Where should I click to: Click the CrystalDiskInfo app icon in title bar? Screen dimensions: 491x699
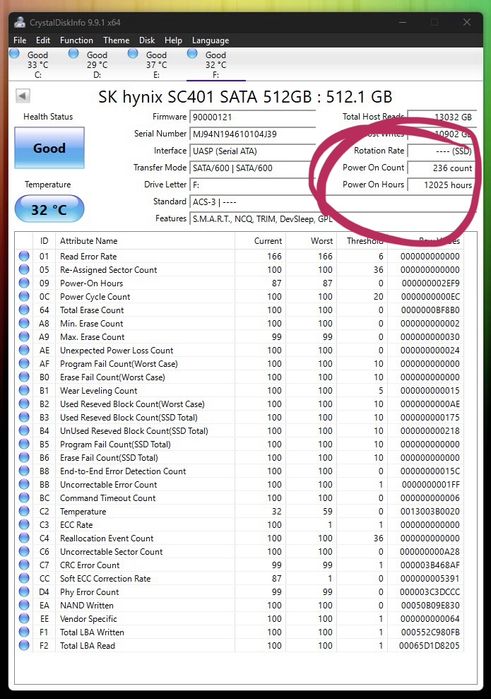click(20, 22)
